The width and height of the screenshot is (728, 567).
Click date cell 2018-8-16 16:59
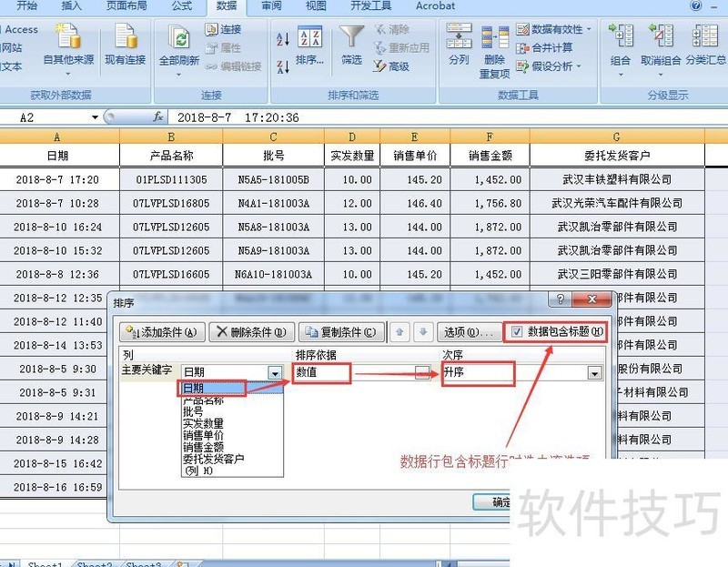click(57, 487)
